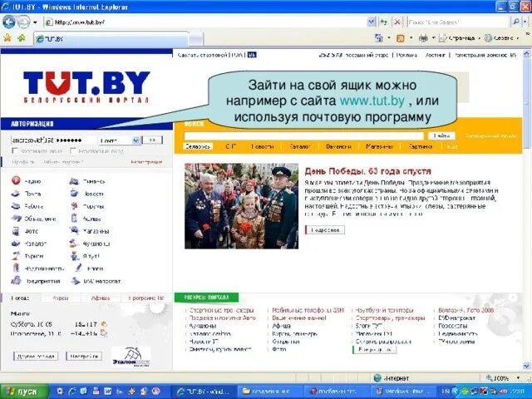Open the search options dropdown arrow
532x399 pixels.
[x=526, y=22]
